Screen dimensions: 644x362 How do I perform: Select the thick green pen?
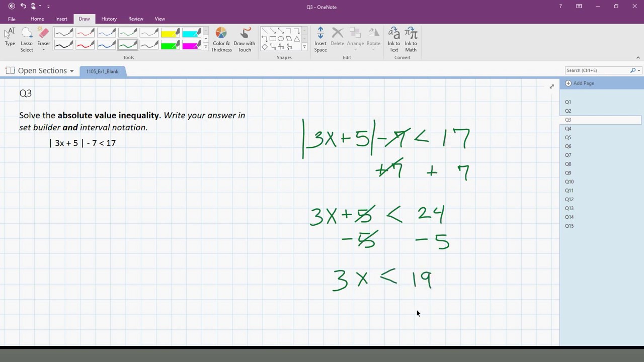(128, 45)
